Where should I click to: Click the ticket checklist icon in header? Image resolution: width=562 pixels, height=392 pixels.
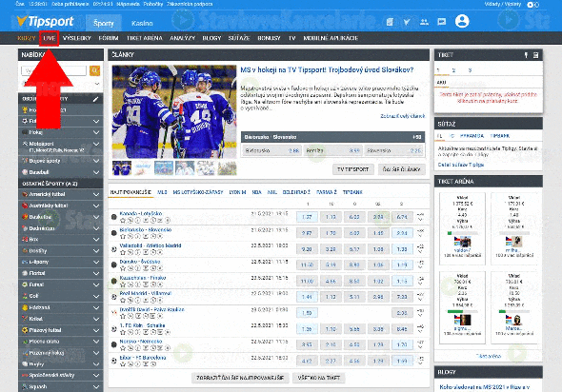click(390, 22)
